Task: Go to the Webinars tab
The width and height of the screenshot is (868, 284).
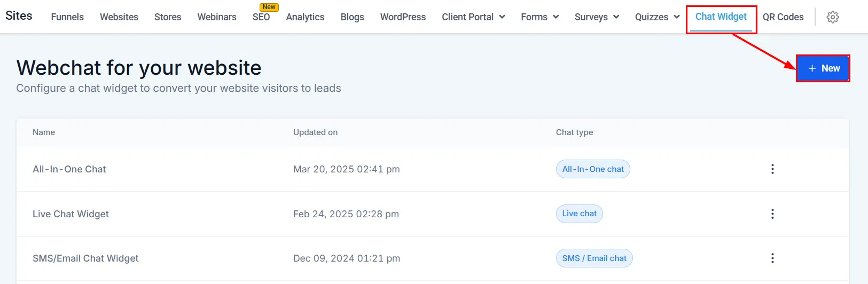Action: [x=217, y=17]
